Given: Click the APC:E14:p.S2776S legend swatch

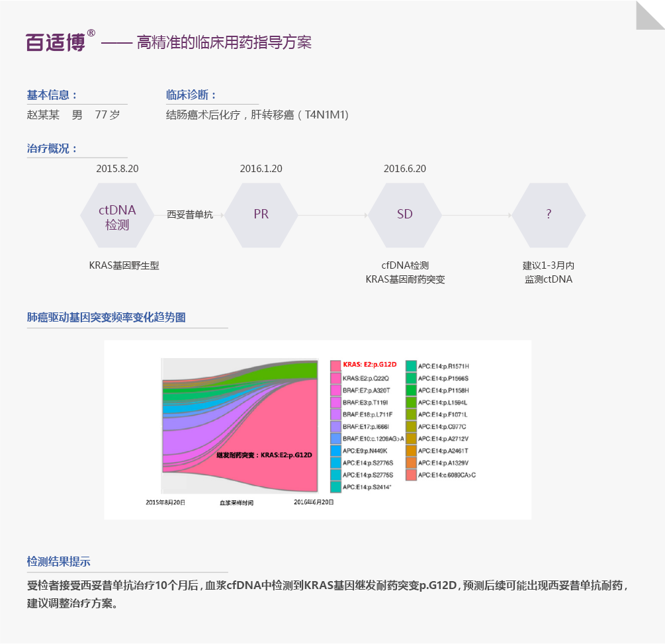Looking at the screenshot, I should (x=335, y=463).
